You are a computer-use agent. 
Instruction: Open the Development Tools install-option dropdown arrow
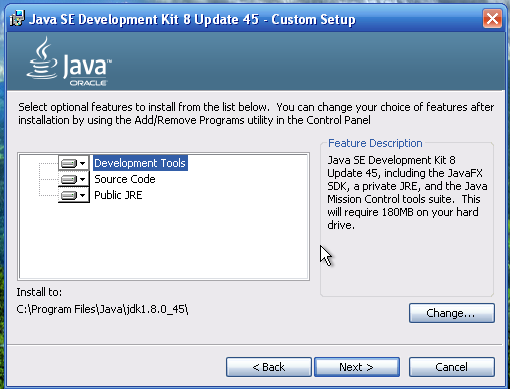click(82, 163)
